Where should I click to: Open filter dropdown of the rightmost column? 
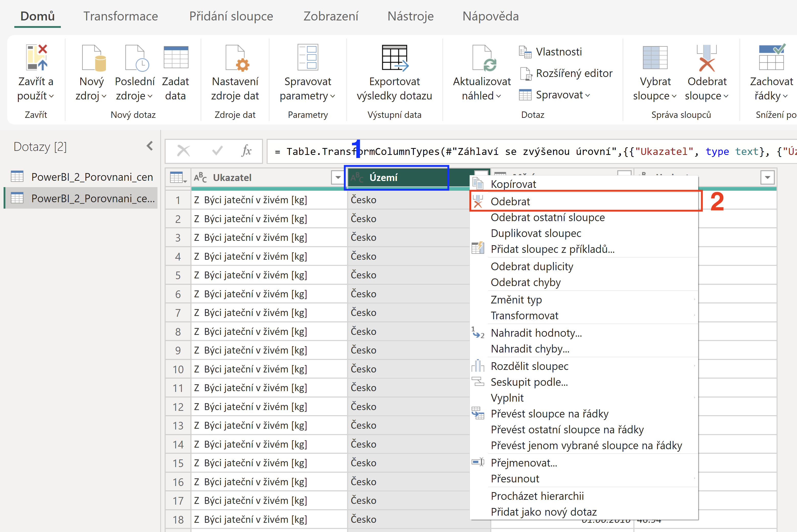click(768, 177)
